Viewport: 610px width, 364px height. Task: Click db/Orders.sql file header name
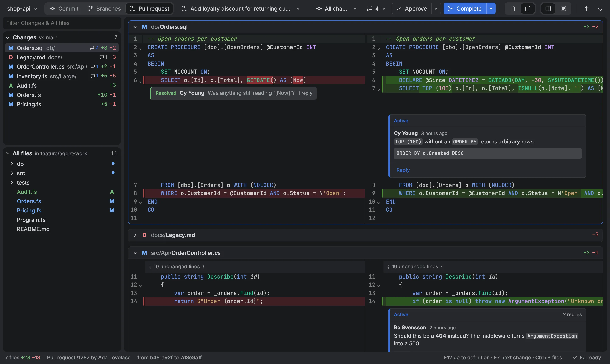click(x=169, y=27)
